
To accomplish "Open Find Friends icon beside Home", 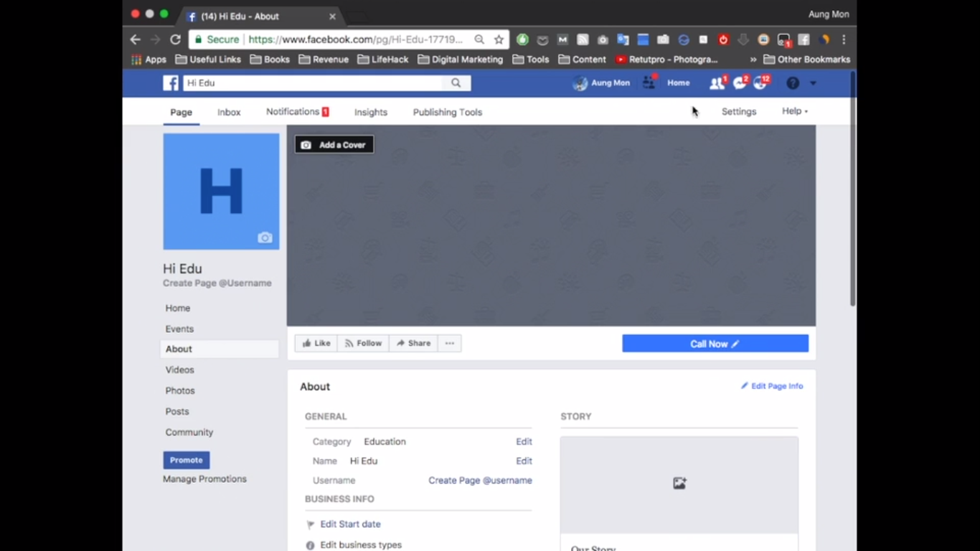I will pos(649,83).
